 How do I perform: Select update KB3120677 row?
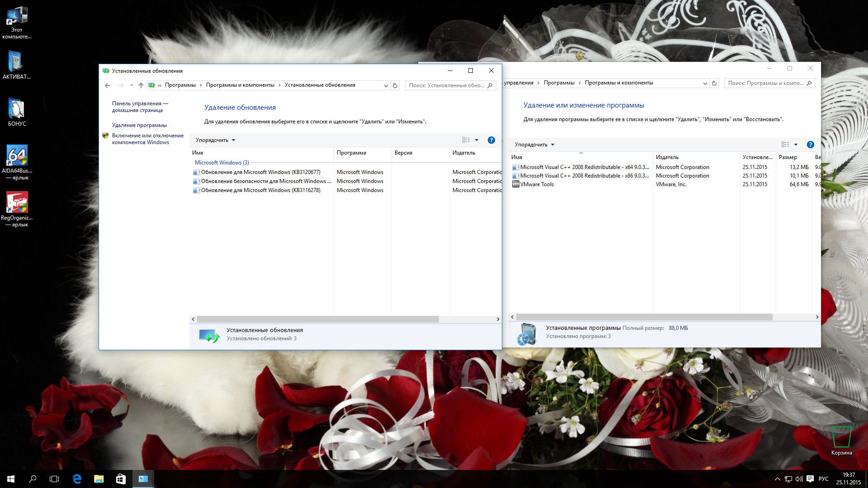(347, 172)
